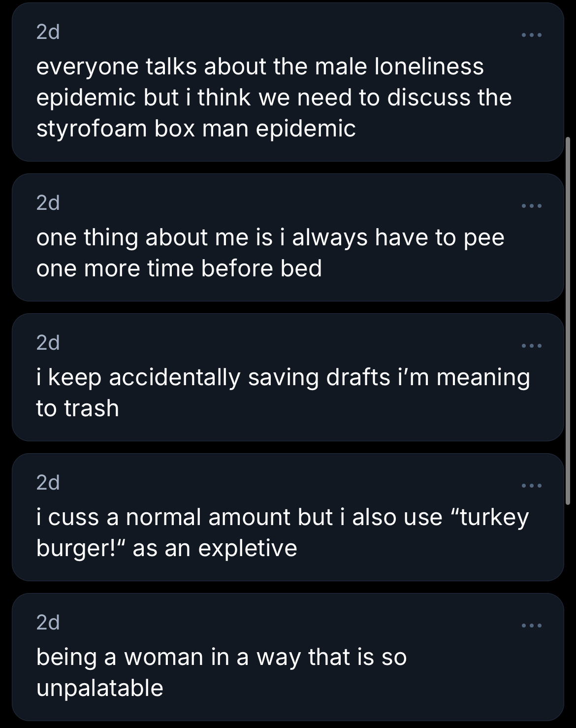
Task: Click the words "to trash" in the third post
Action: pyautogui.click(x=77, y=408)
